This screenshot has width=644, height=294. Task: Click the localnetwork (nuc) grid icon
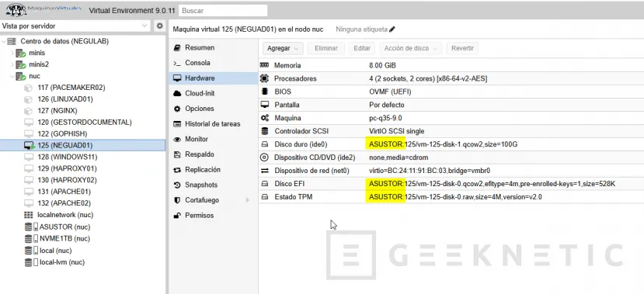[28, 215]
